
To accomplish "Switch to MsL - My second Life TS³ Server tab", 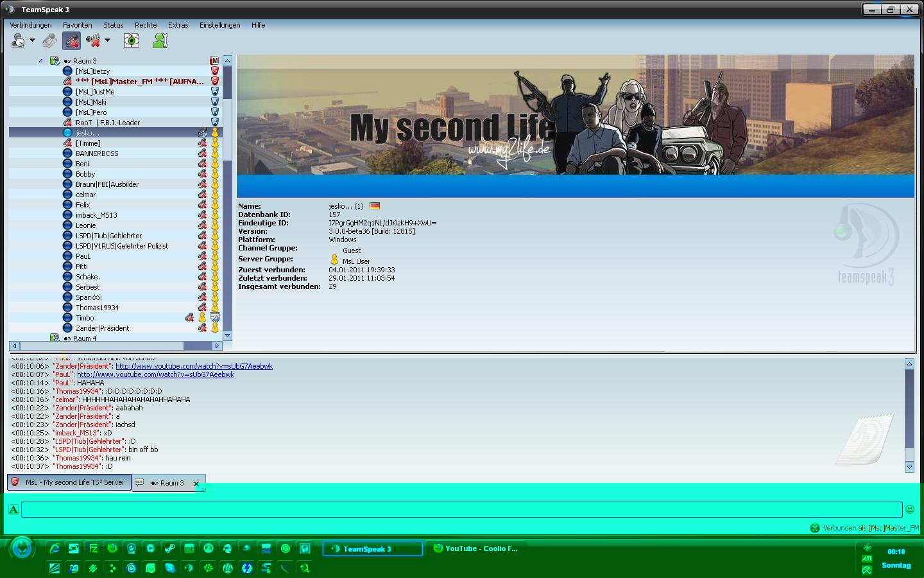I will 69,482.
